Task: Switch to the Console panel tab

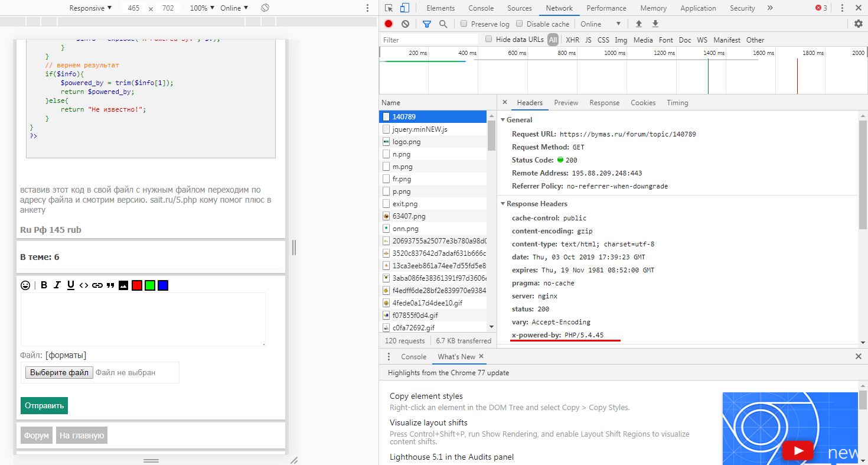Action: 481,8
